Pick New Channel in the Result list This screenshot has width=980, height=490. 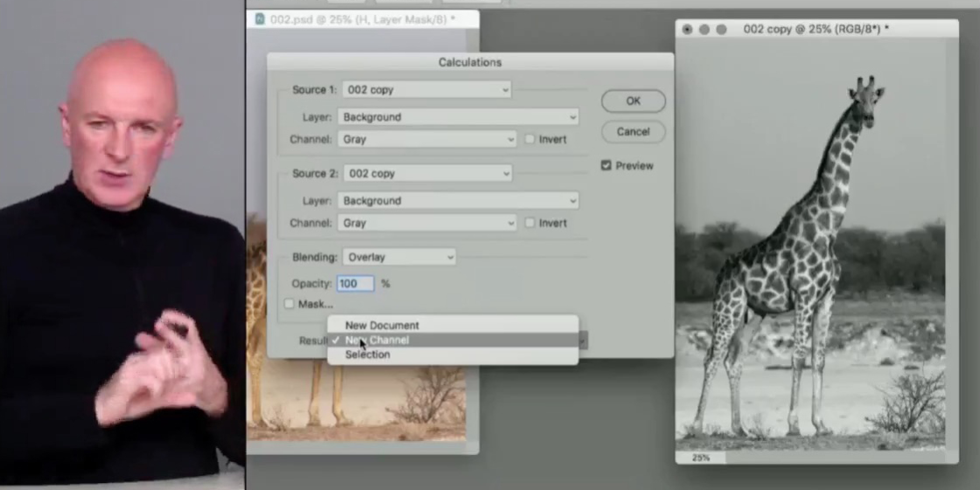(x=378, y=340)
